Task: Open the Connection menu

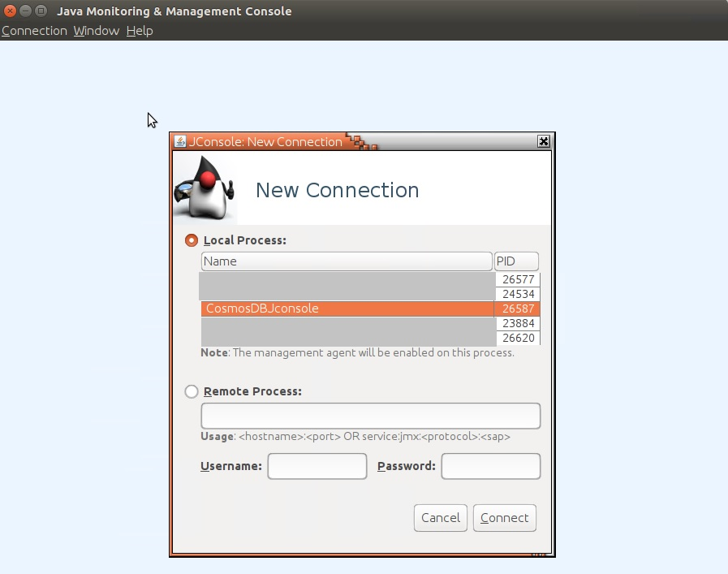Action: pyautogui.click(x=34, y=31)
